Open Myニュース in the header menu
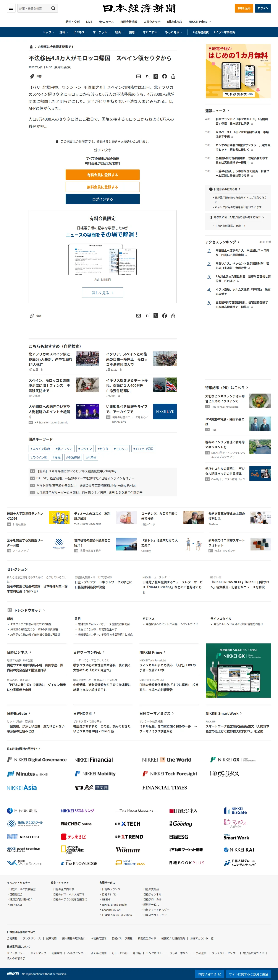The height and width of the screenshot is (980, 278). tap(106, 22)
